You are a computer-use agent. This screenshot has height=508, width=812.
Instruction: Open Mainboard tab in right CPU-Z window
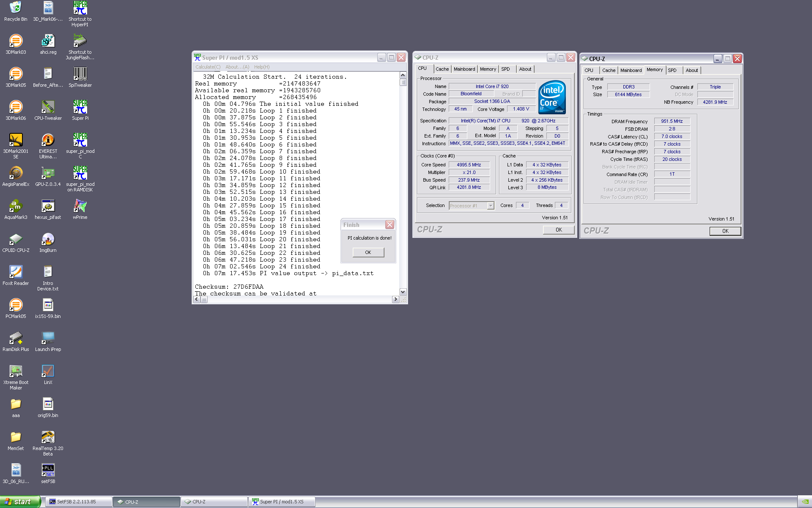pos(631,70)
